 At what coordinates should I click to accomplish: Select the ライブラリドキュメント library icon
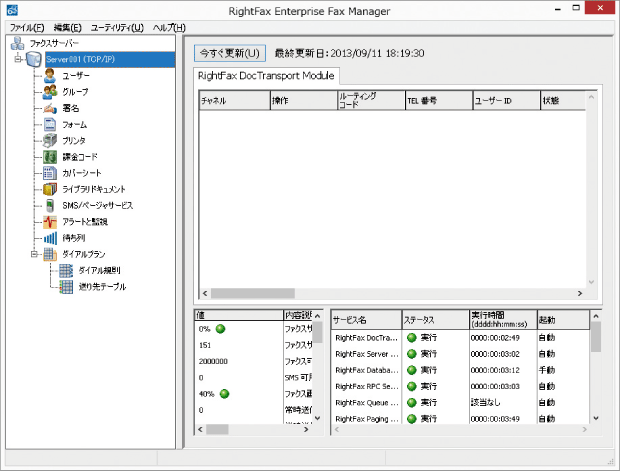(x=50, y=189)
